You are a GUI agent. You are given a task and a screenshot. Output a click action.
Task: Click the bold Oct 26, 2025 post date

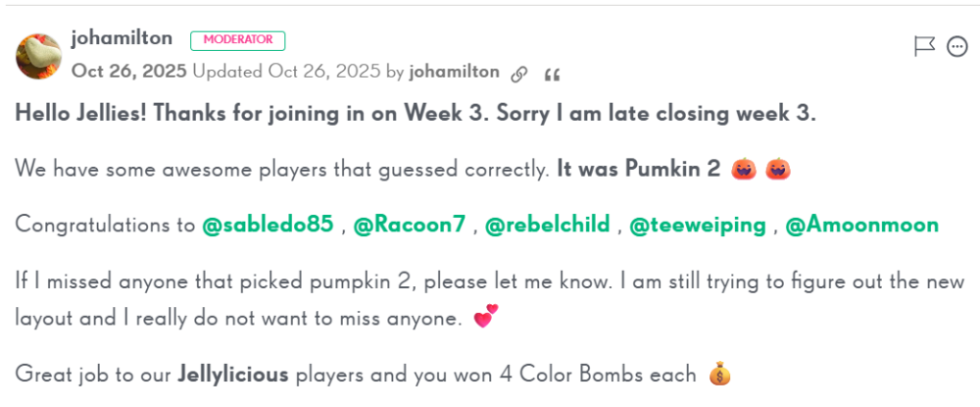pos(128,72)
